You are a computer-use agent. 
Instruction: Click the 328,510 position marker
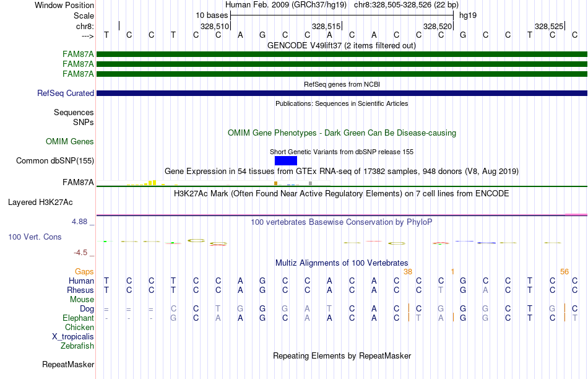click(x=215, y=26)
